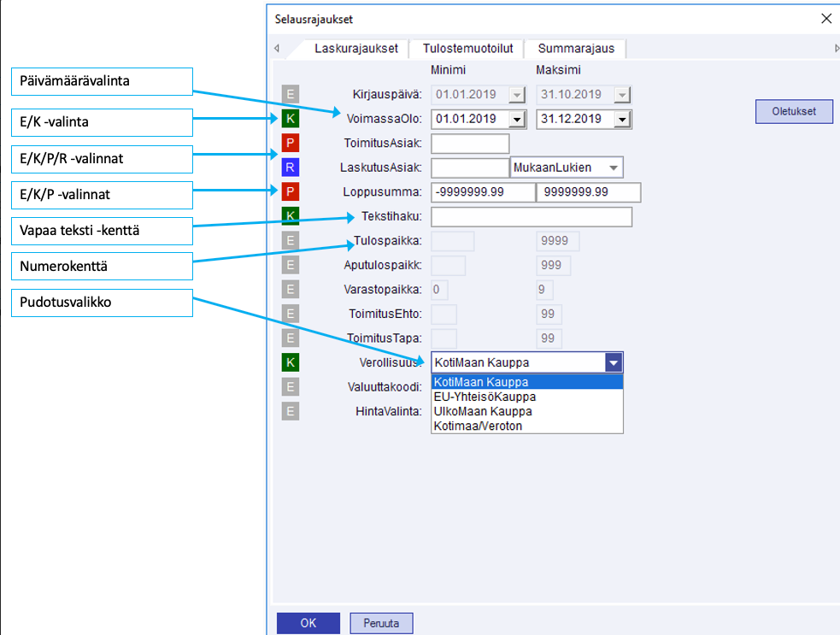This screenshot has width=840, height=635.
Task: Click the Varastopaikka maximum field 9
Action: (545, 290)
